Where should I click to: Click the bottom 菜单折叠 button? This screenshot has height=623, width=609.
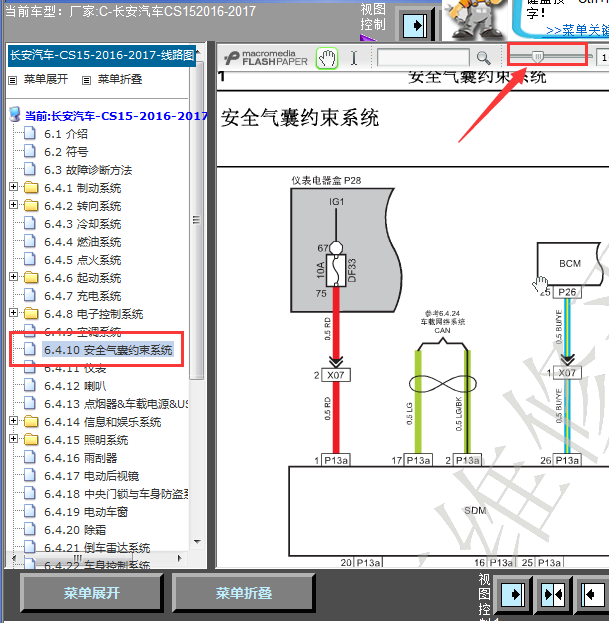tap(244, 593)
